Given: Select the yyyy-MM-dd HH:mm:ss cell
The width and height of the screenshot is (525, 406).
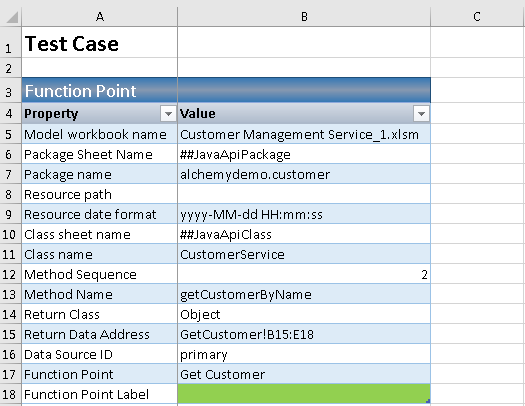Looking at the screenshot, I should pos(304,214).
